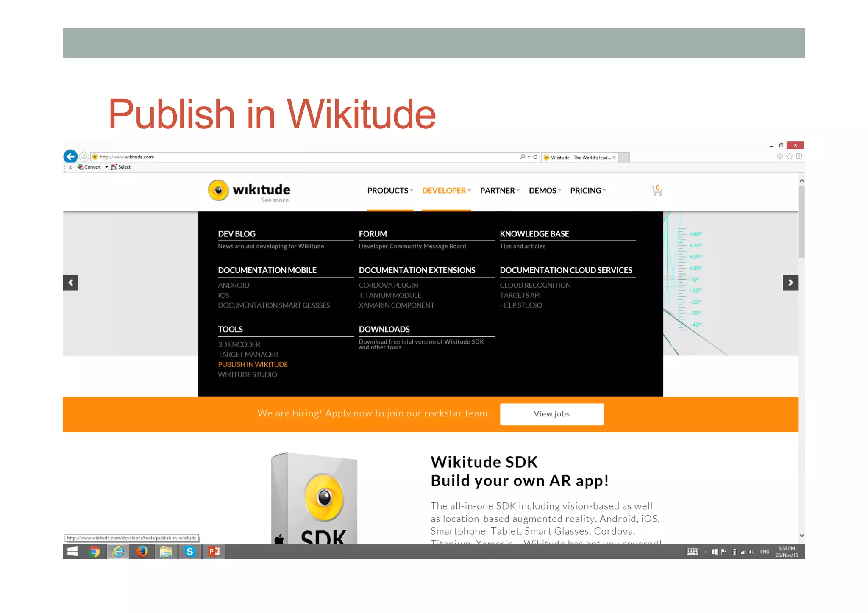This screenshot has width=868, height=613.
Task: Select the Wikitude browser tab
Action: click(x=579, y=158)
